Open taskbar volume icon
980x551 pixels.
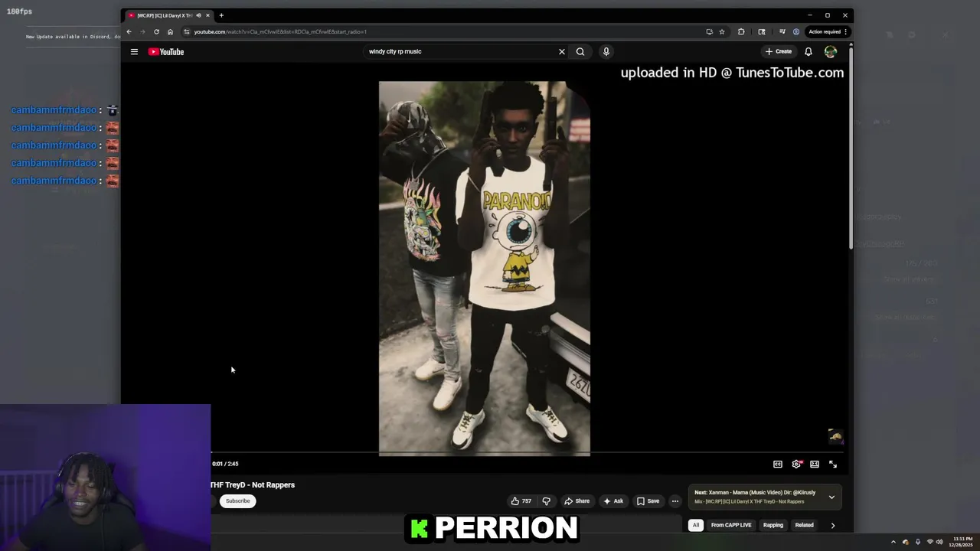click(939, 542)
